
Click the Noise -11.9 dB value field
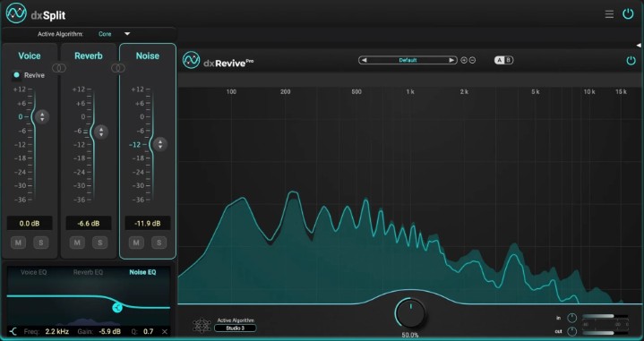click(x=148, y=223)
